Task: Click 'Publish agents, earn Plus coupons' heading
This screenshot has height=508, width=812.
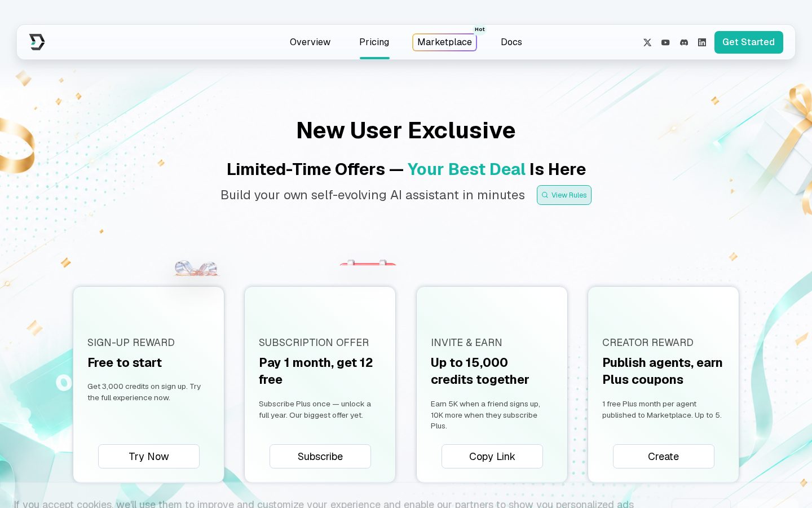Action: click(x=663, y=371)
